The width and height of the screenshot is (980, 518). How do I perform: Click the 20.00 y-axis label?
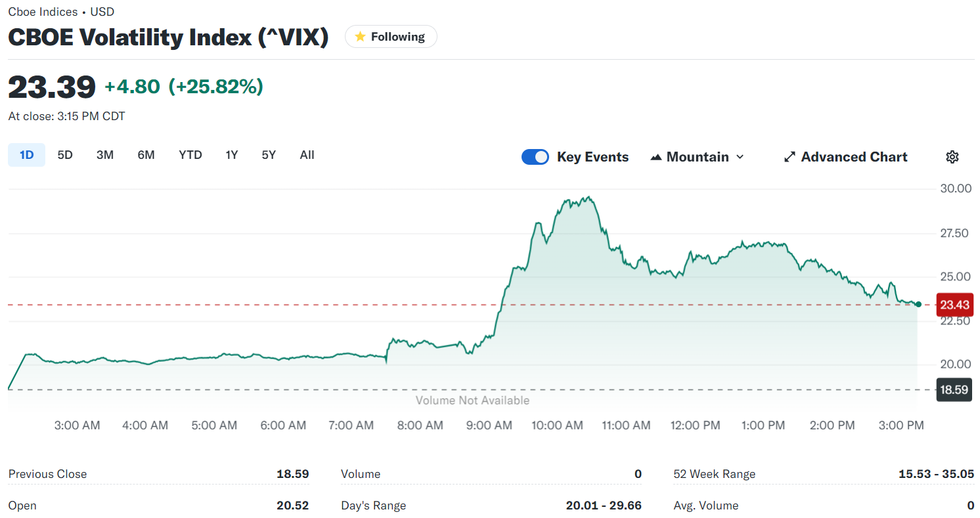[956, 364]
